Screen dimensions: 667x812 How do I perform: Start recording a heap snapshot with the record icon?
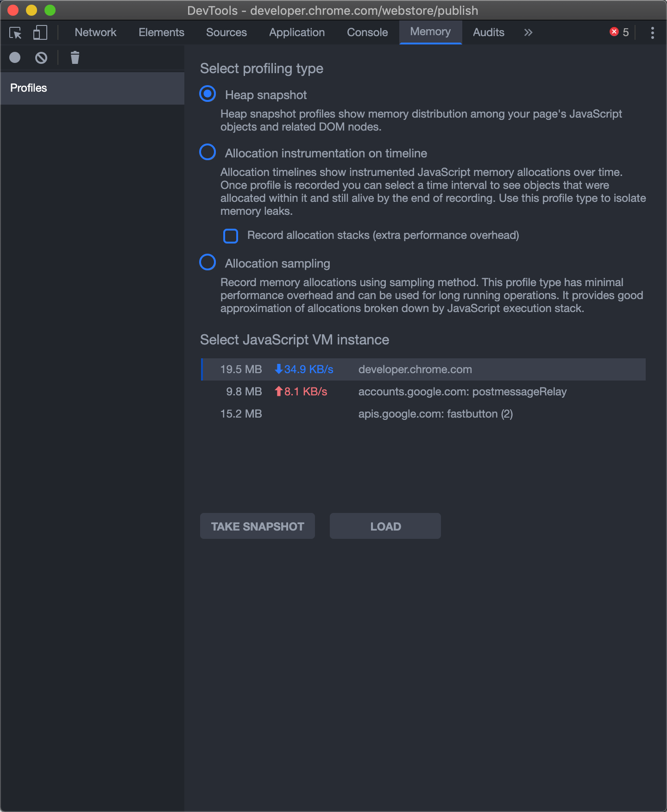(x=15, y=57)
